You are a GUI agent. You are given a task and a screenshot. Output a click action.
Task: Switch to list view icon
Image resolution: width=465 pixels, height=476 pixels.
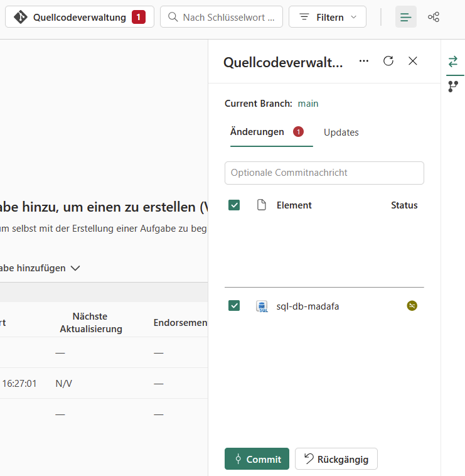coord(405,17)
